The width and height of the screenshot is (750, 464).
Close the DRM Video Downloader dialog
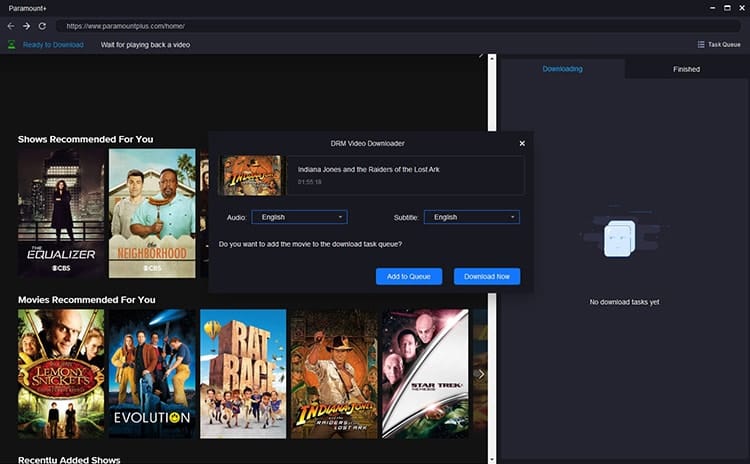coord(522,143)
